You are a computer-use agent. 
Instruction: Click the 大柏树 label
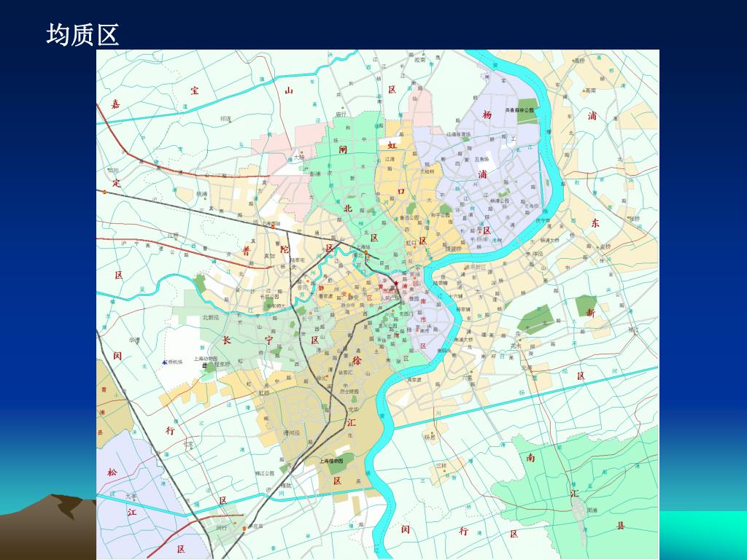point(427,171)
